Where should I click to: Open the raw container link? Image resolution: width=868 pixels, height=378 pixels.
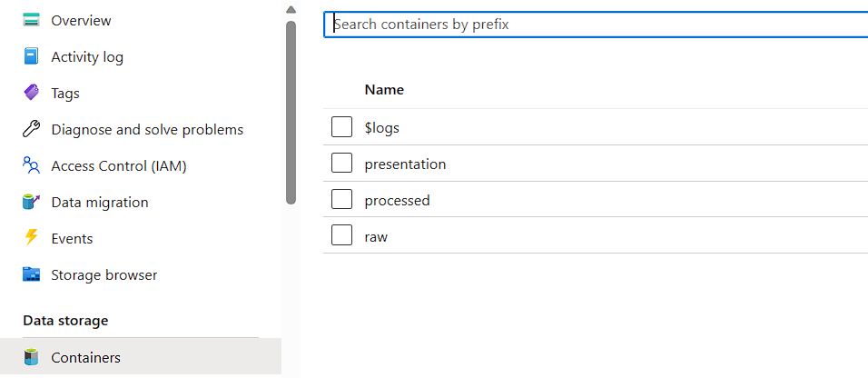point(376,236)
